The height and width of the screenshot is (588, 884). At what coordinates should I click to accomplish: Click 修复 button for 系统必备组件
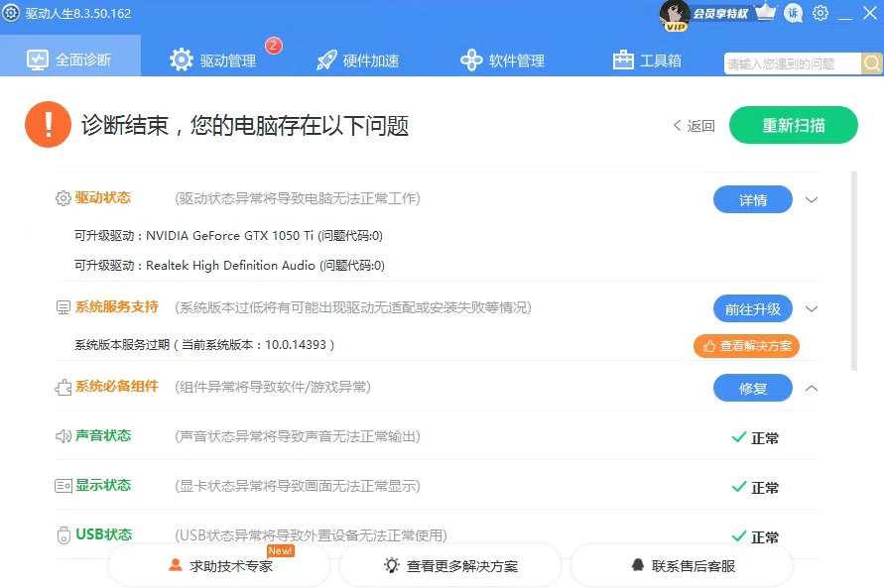click(753, 388)
